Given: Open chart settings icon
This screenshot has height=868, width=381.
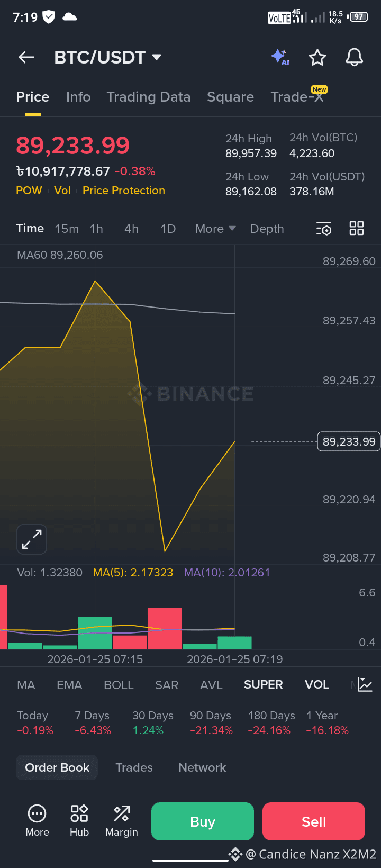Looking at the screenshot, I should click(x=324, y=229).
